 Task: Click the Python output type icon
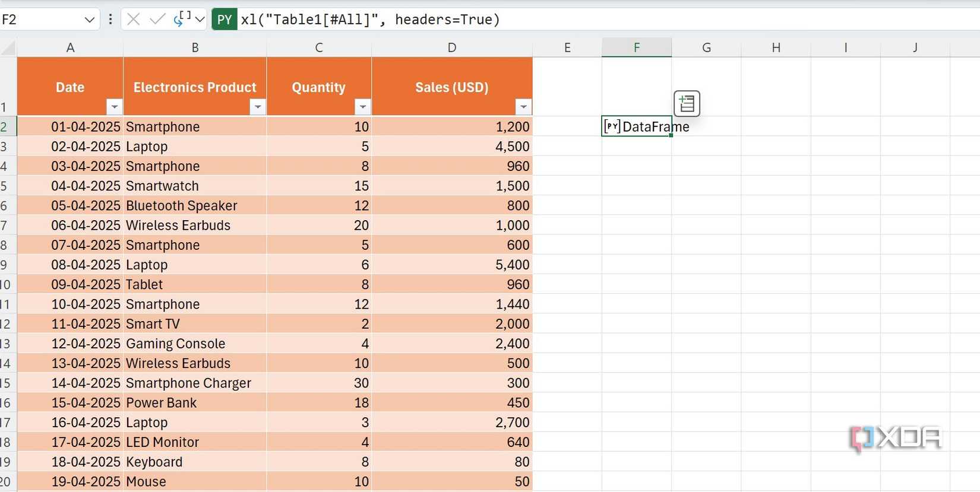[182, 19]
